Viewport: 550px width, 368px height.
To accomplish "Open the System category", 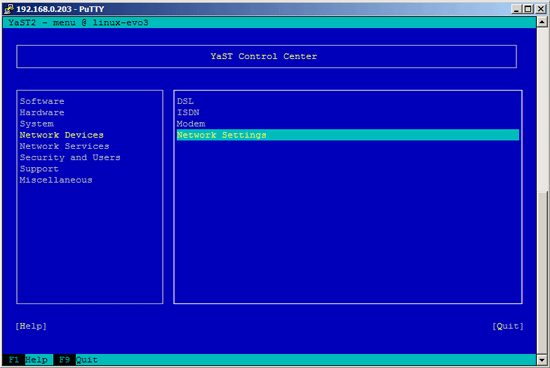I will (x=36, y=124).
